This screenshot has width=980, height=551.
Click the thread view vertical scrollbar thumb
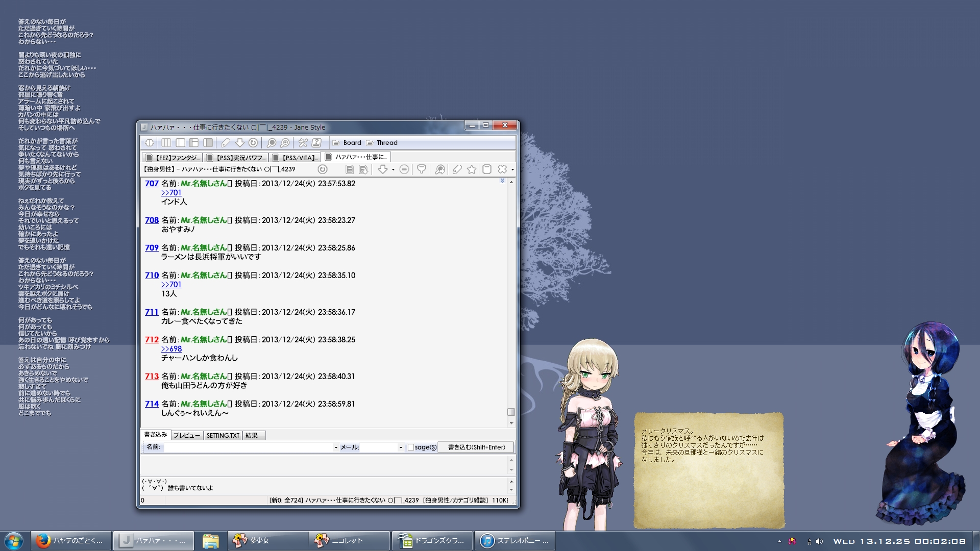click(511, 412)
